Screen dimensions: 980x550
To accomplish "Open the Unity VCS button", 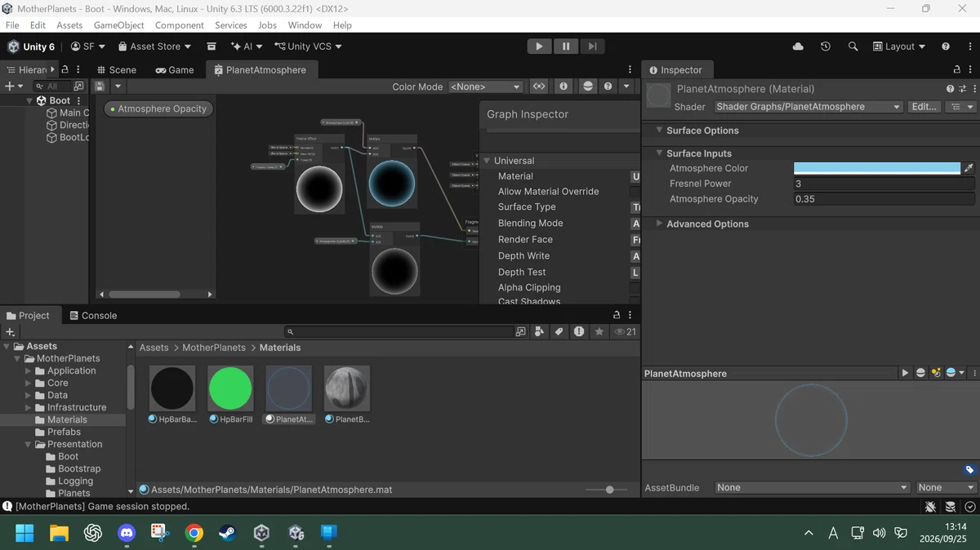I will pos(309,47).
